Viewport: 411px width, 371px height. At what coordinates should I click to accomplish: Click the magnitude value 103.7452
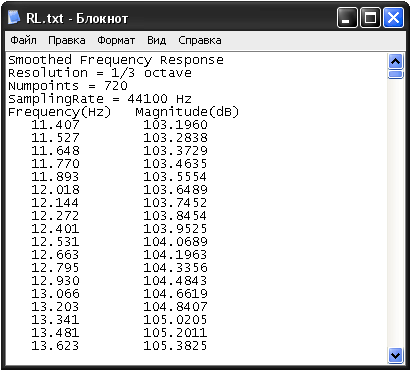[175, 203]
